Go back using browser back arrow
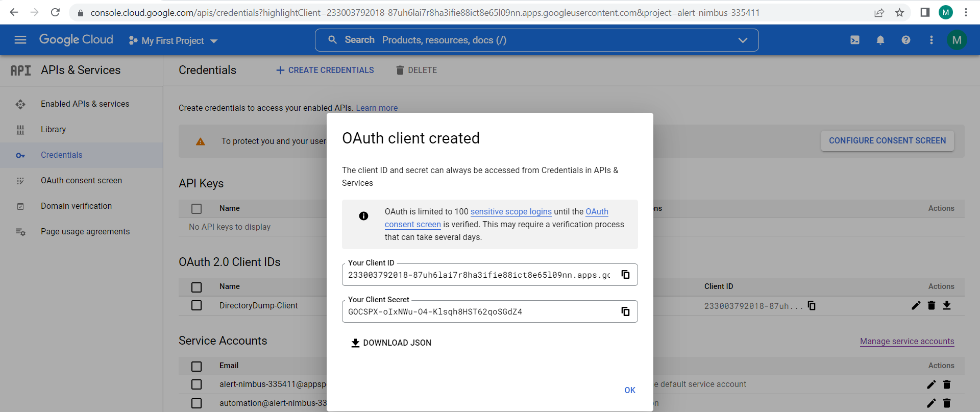Image resolution: width=980 pixels, height=412 pixels. coord(14,12)
